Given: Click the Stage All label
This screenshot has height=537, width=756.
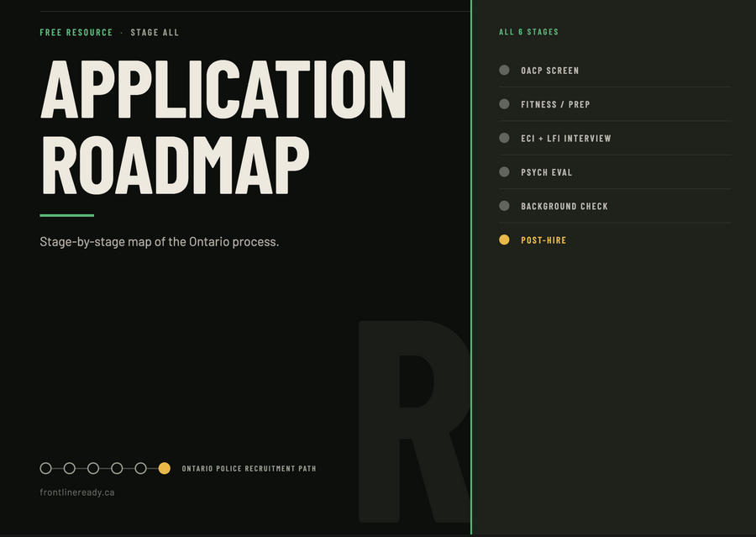Looking at the screenshot, I should [155, 32].
